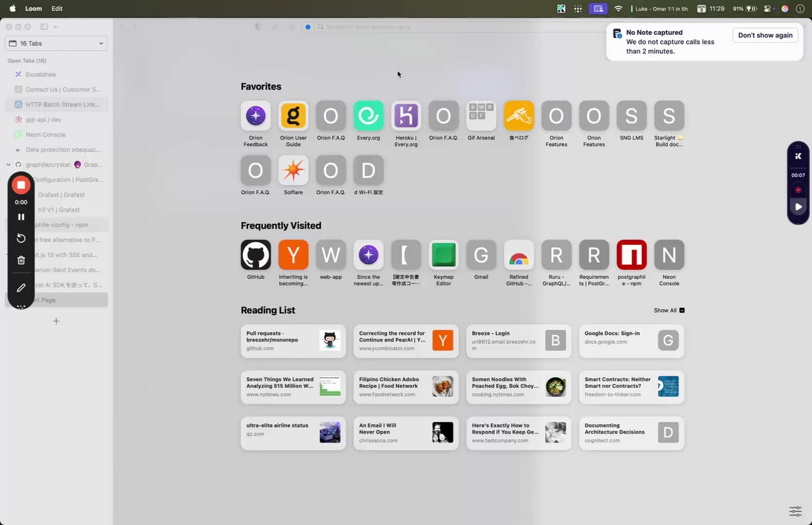Screen dimensions: 812x525
Task: Open Filipino Chicken Adobo Recipe reading item
Action: [x=406, y=387]
